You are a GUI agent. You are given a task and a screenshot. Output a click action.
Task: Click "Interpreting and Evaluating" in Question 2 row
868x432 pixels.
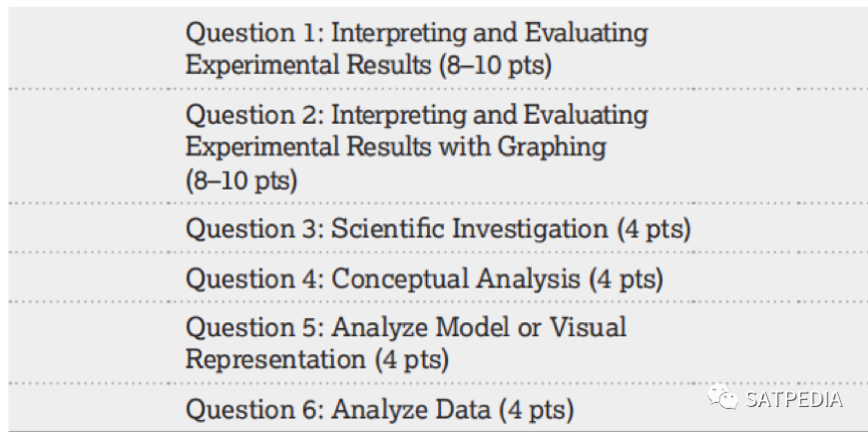pyautogui.click(x=489, y=115)
